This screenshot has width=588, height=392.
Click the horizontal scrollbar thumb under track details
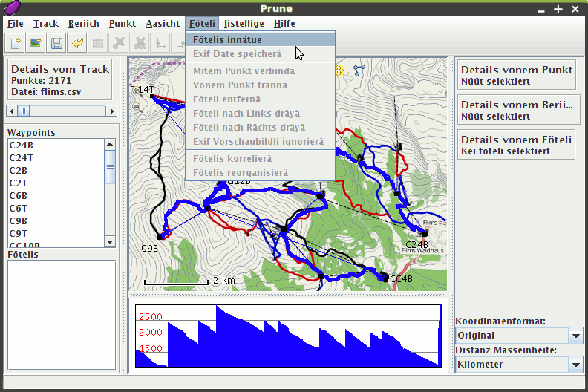(24, 111)
